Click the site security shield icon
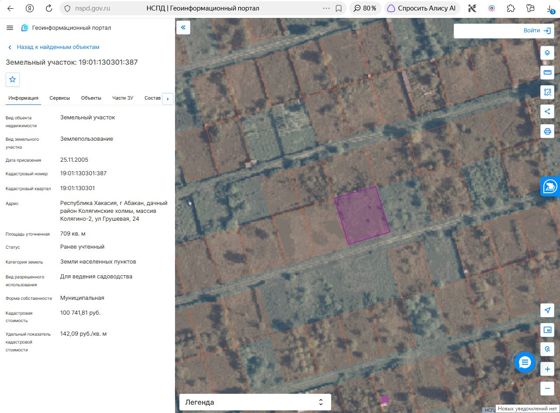560x413 pixels. 67,8
